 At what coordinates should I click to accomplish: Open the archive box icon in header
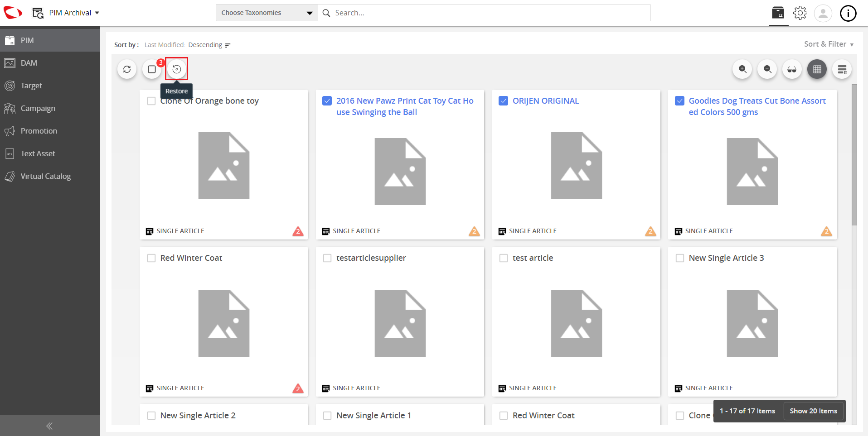(778, 13)
